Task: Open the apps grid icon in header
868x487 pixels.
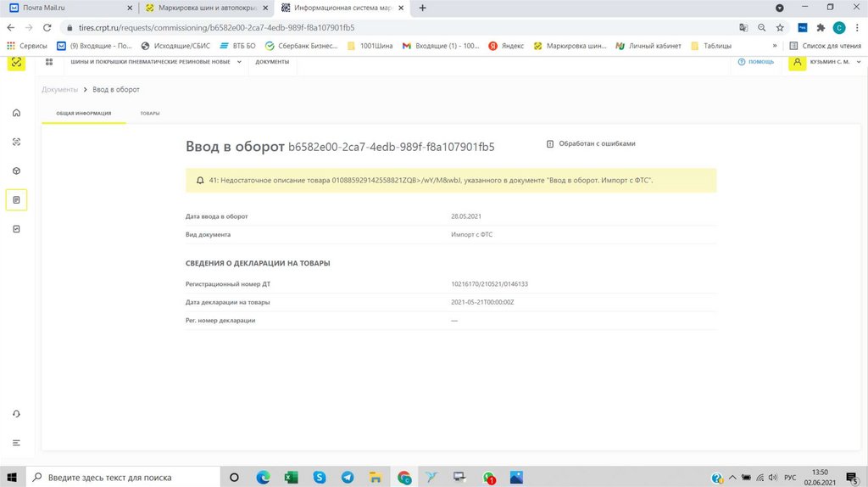Action: [48, 62]
